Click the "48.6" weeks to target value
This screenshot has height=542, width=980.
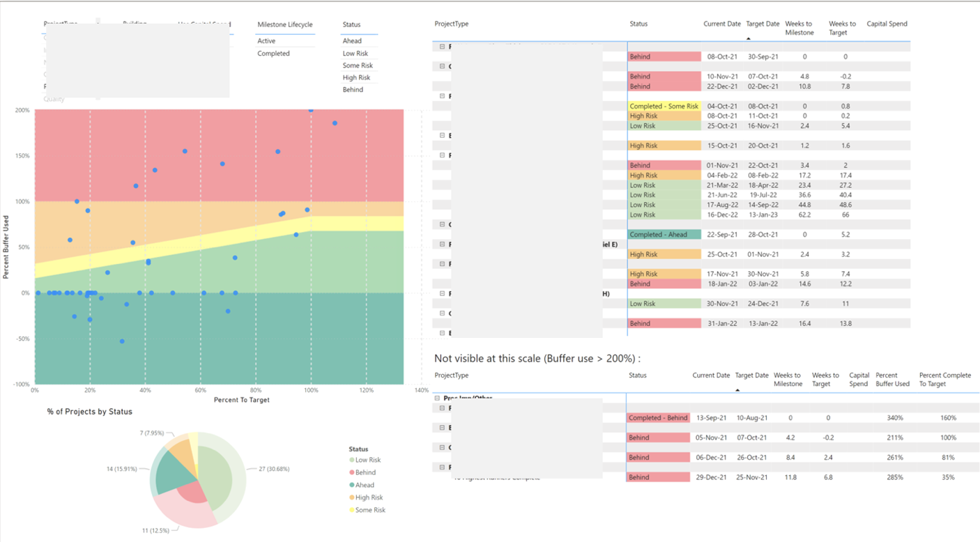(x=845, y=206)
